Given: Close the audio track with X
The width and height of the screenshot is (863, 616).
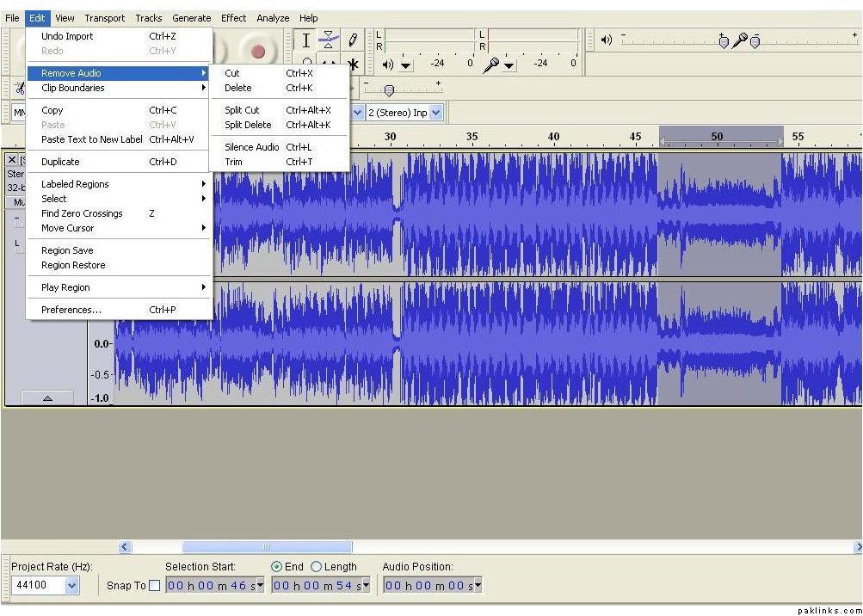Looking at the screenshot, I should 12,160.
